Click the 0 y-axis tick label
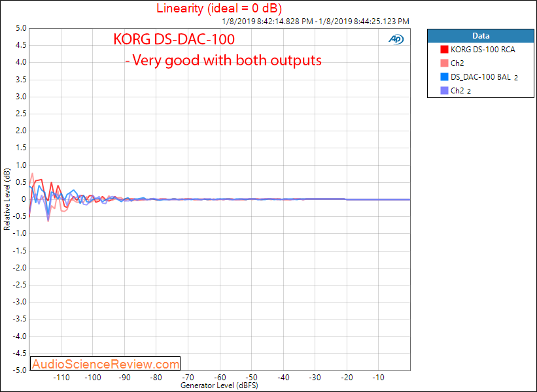Image resolution: width=537 pixels, height=392 pixels. coord(24,199)
